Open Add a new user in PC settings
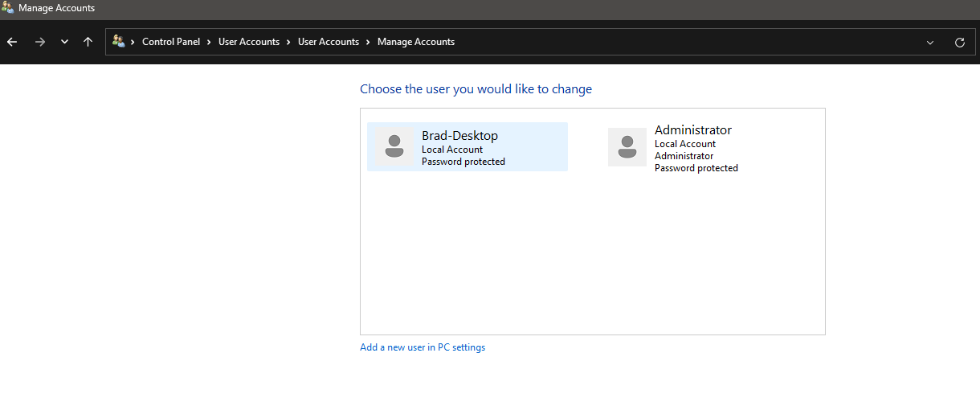 click(423, 347)
